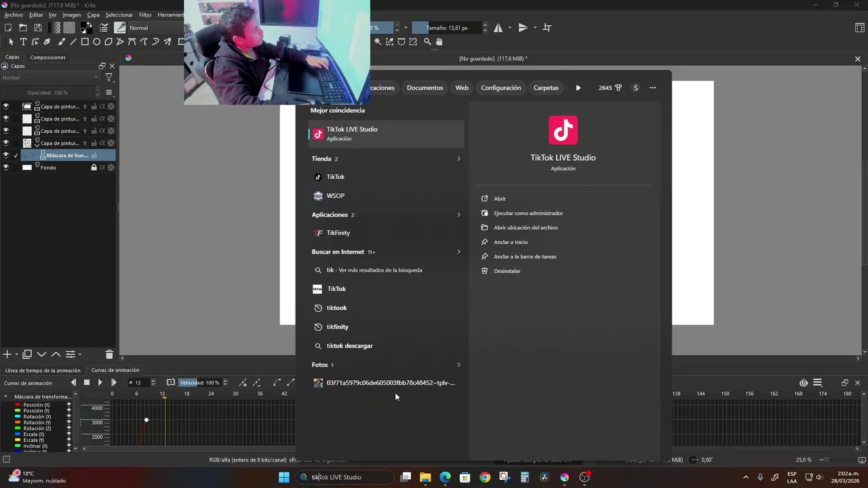This screenshot has width=868, height=488.
Task: Open the layer blending mode Normal dropdown
Action: [50, 78]
